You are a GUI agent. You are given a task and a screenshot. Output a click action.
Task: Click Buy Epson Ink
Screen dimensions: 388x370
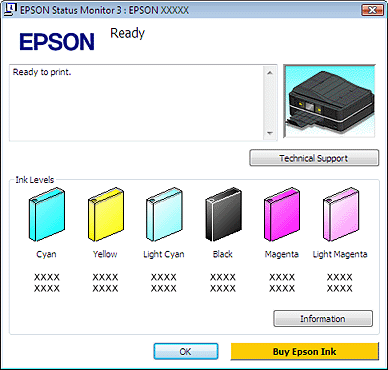pos(305,351)
